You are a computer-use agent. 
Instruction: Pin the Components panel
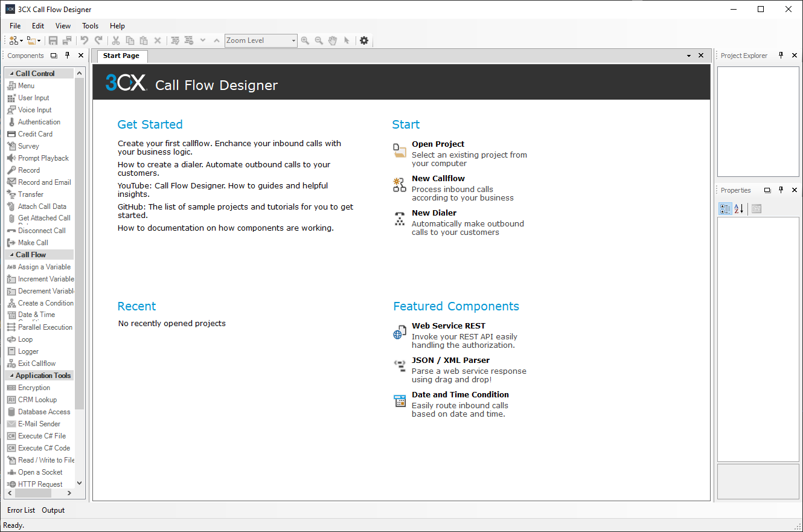pyautogui.click(x=68, y=56)
